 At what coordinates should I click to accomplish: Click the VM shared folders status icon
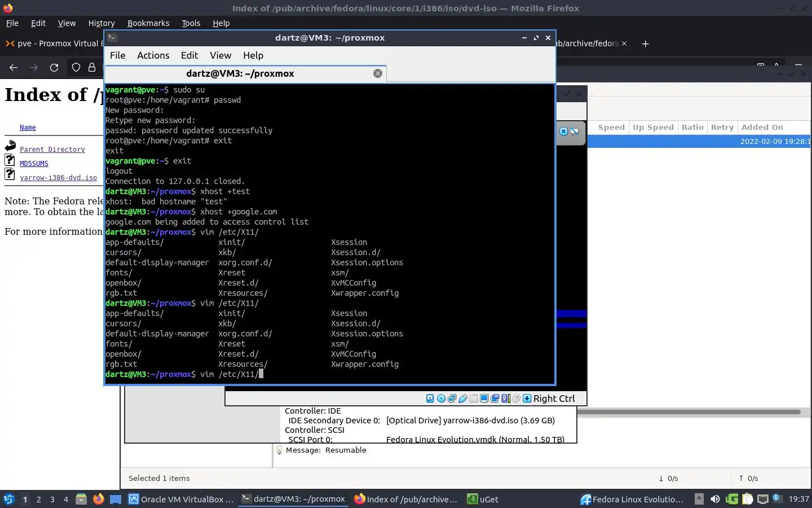click(473, 398)
